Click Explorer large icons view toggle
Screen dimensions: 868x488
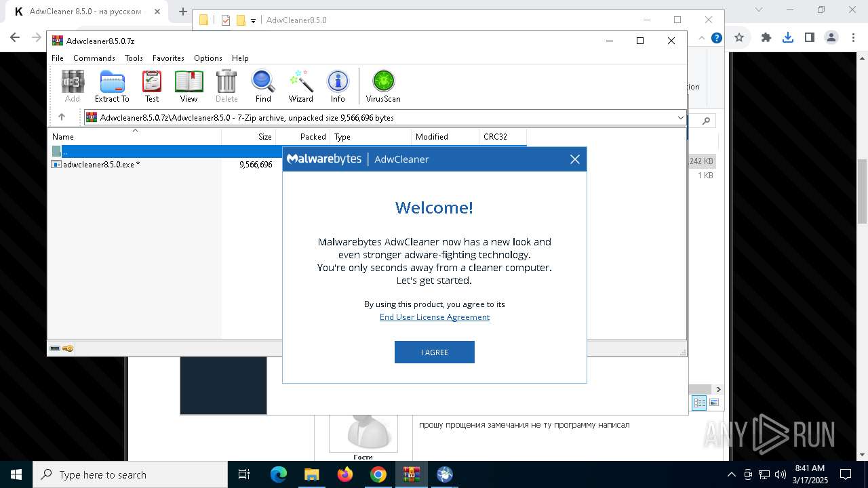713,403
